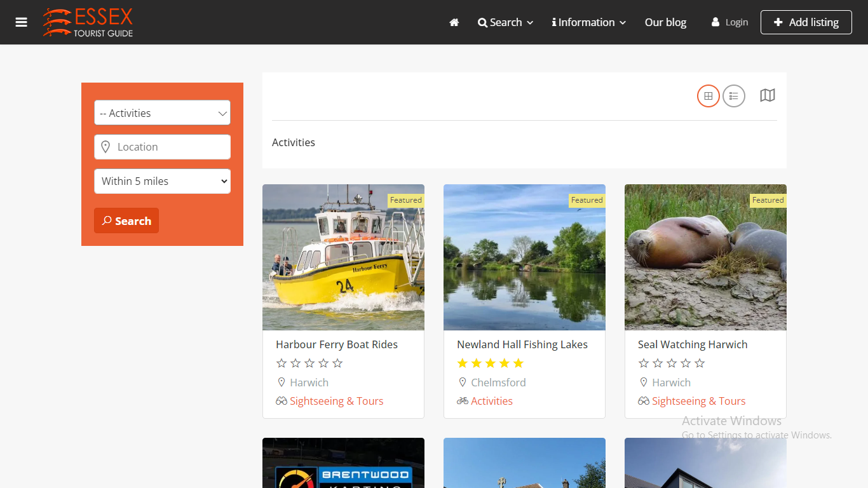
Task: Click the location pin beside Chelmsford
Action: [463, 383]
